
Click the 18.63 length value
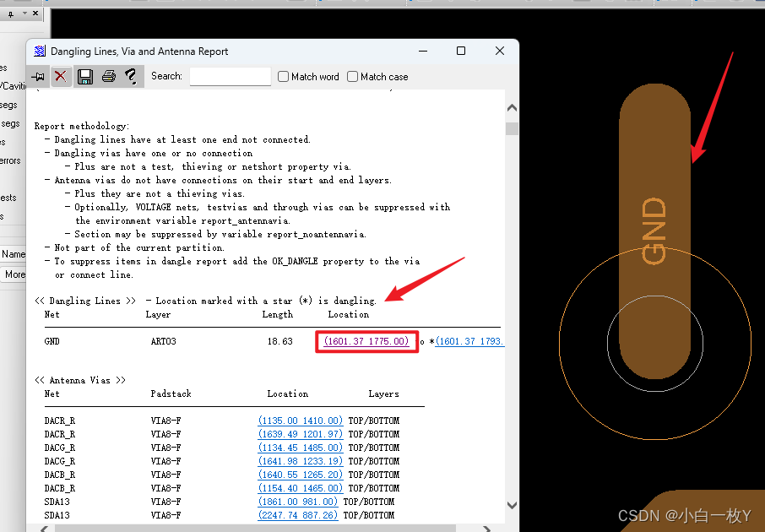[279, 341]
